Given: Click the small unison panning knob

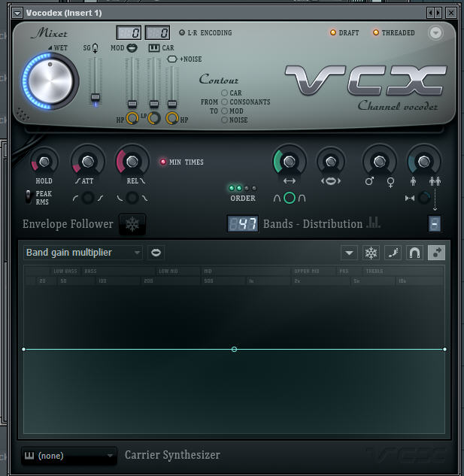Looking at the screenshot, I should (424, 198).
